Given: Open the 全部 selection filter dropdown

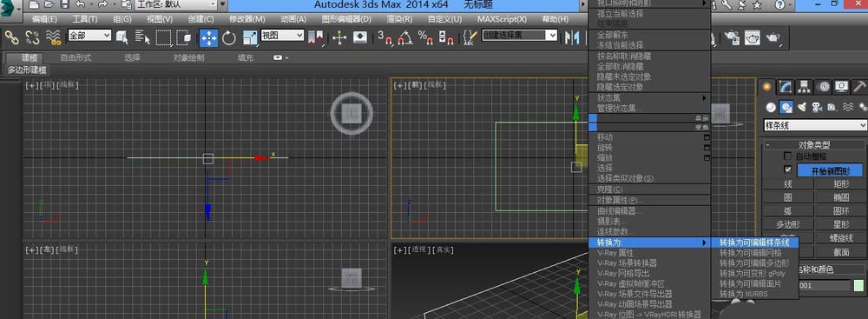Looking at the screenshot, I should 89,35.
